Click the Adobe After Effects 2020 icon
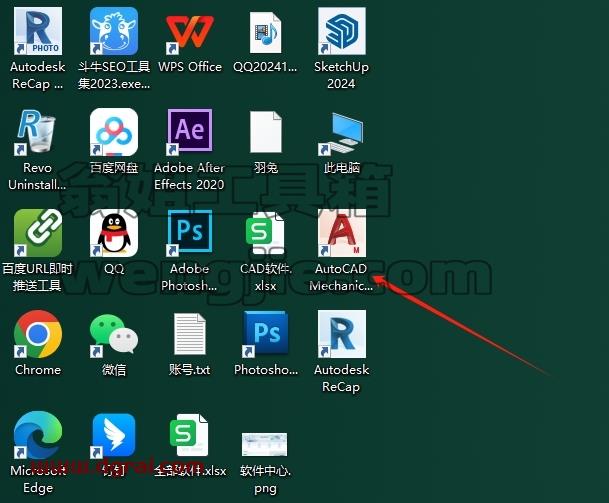 point(190,130)
